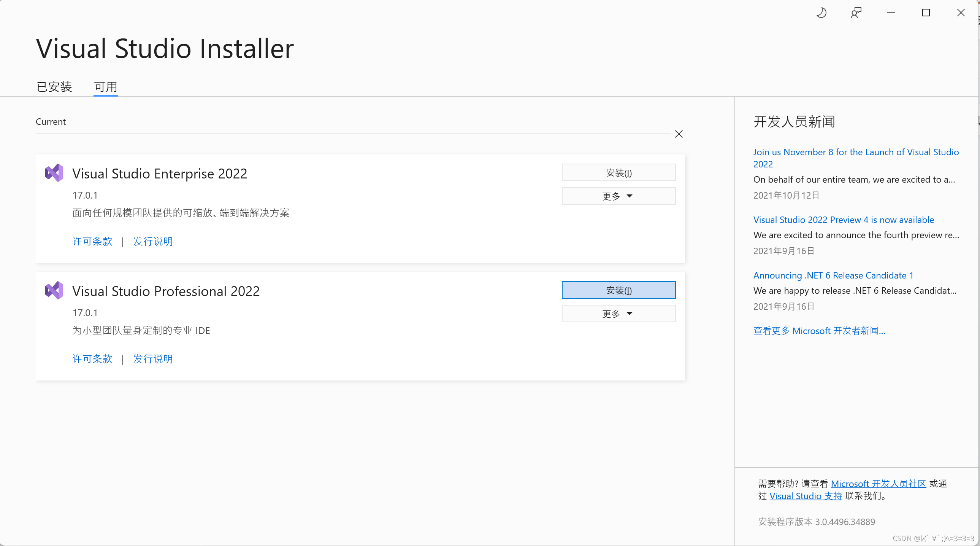Install Visual Studio Professional 2022
Viewport: 980px width, 546px height.
(x=618, y=290)
